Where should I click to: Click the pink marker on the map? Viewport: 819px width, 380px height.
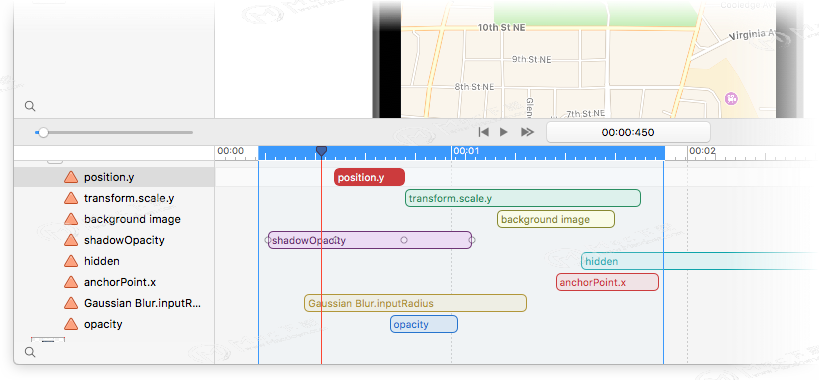(731, 98)
